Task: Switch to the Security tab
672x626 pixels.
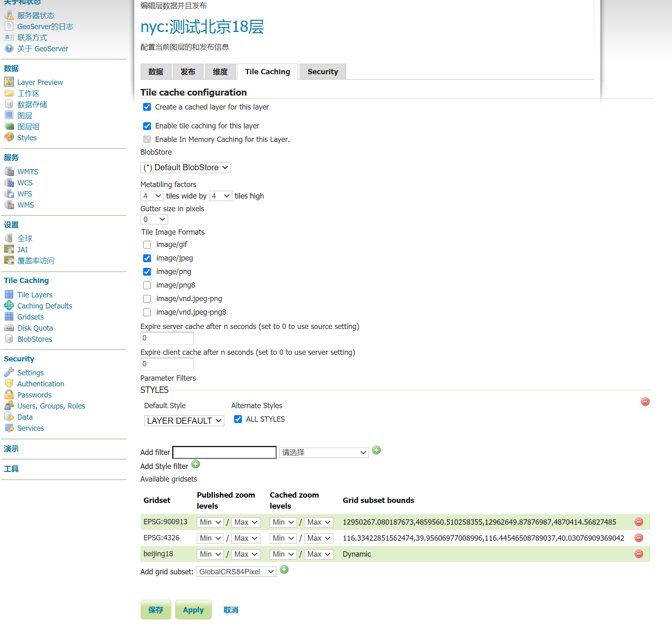Action: coord(322,72)
